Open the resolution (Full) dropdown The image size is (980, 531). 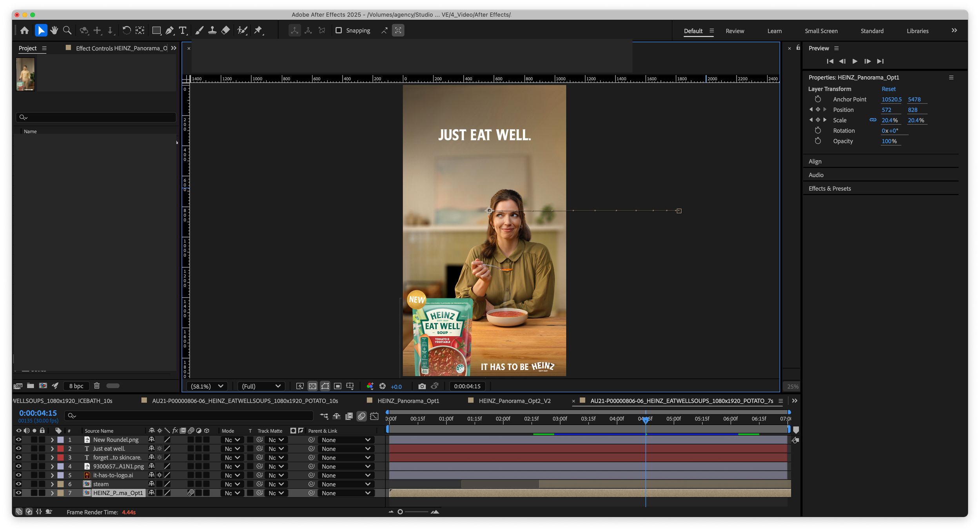261,386
